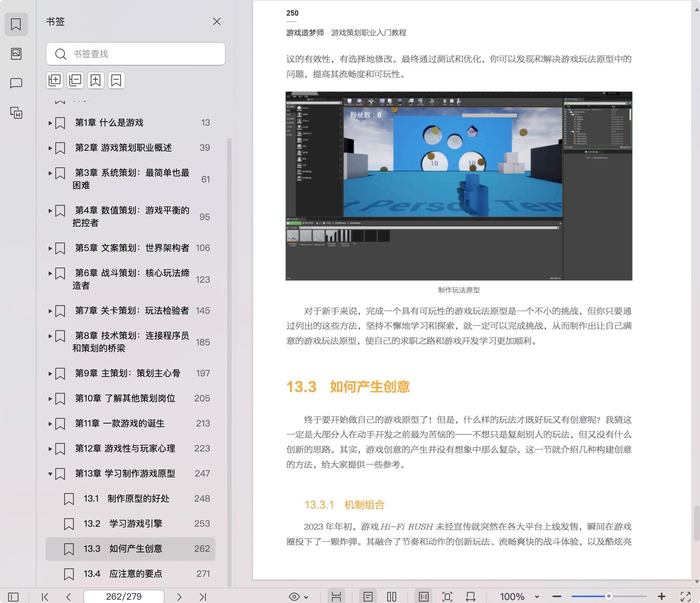Select bookmark 13.3 如何产生创意
The height and width of the screenshot is (603, 700).
(x=131, y=549)
